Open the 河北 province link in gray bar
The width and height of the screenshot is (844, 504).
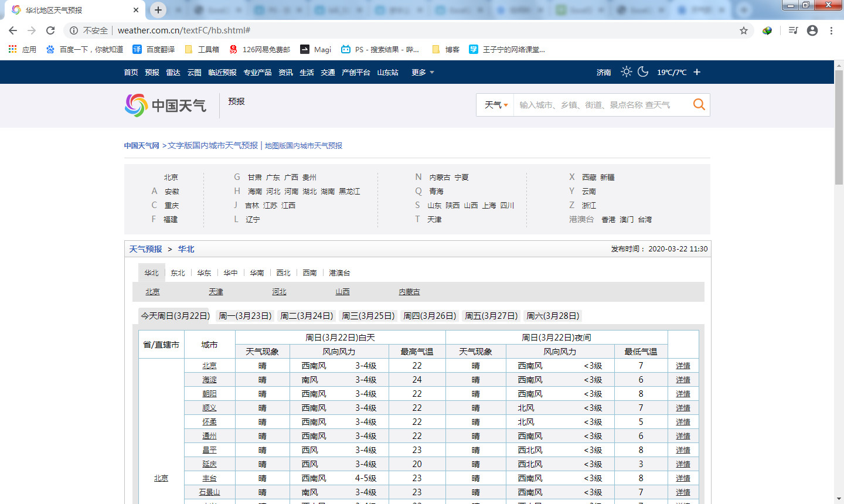pos(279,291)
